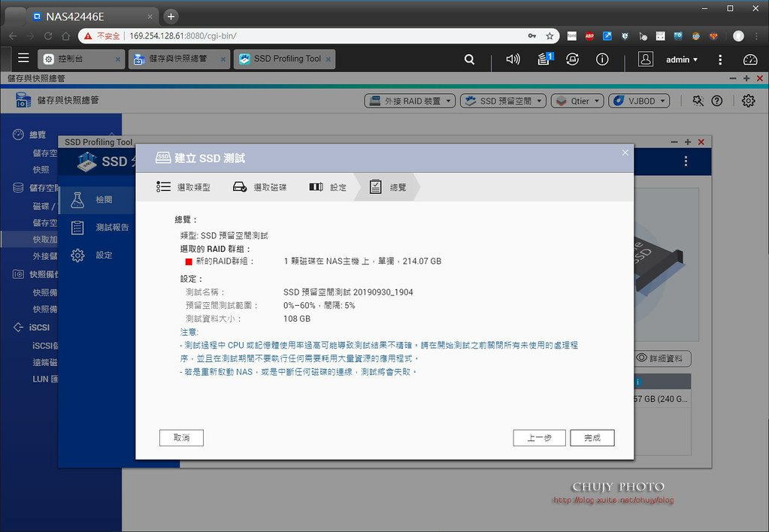Image resolution: width=769 pixels, height=532 pixels.
Task: Click the Chrome address bar URL
Action: (x=183, y=36)
